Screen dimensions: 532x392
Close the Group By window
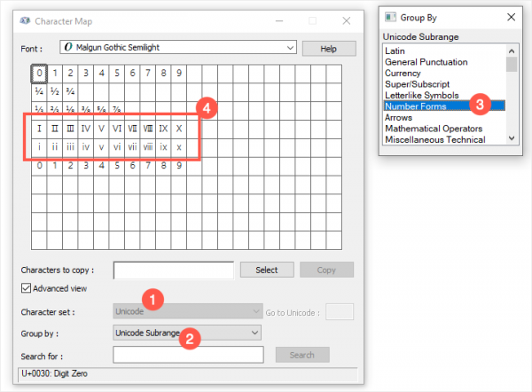click(x=511, y=17)
